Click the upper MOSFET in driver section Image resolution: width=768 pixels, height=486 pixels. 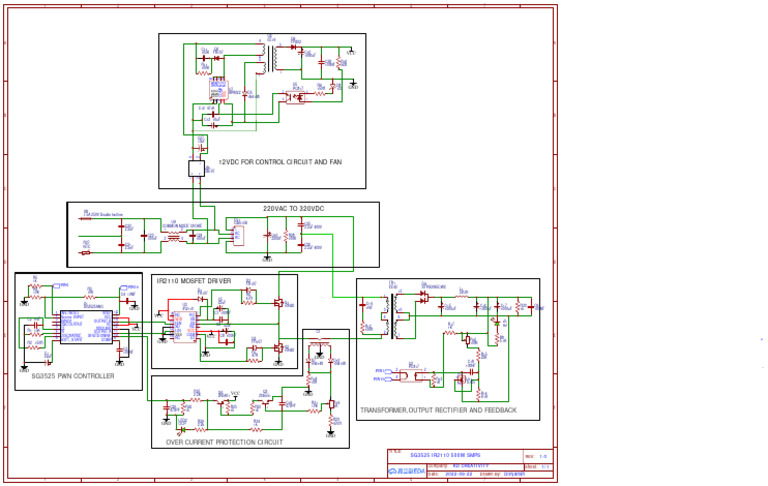[278, 303]
